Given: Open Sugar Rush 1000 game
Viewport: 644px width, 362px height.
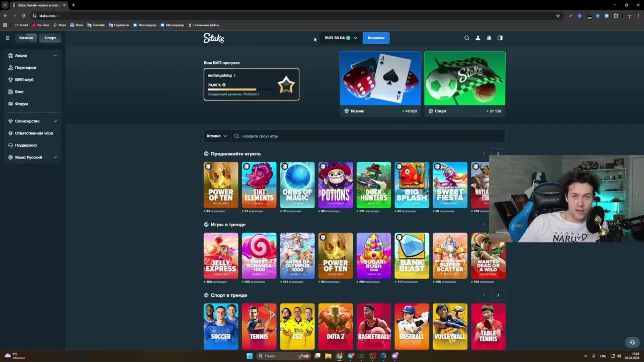Looking at the screenshot, I should [374, 255].
